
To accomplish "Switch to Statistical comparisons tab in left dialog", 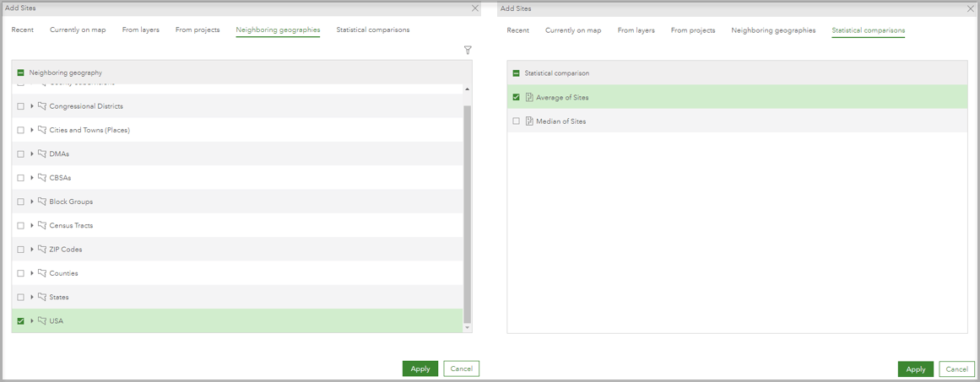I will click(373, 30).
